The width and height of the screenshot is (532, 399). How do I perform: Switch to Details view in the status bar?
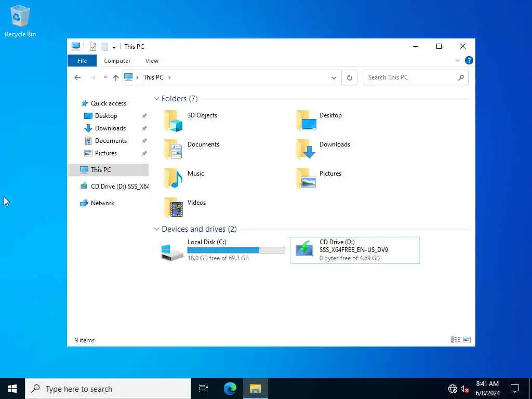click(x=456, y=340)
